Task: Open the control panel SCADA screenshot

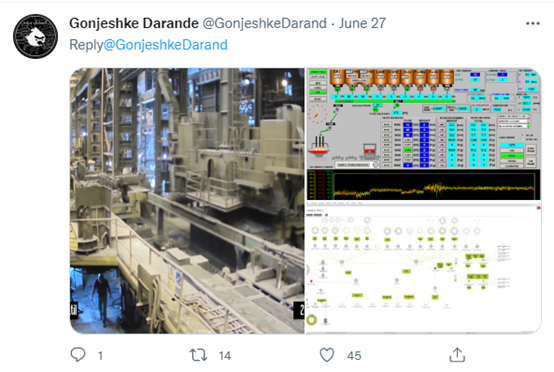Action: [x=423, y=134]
